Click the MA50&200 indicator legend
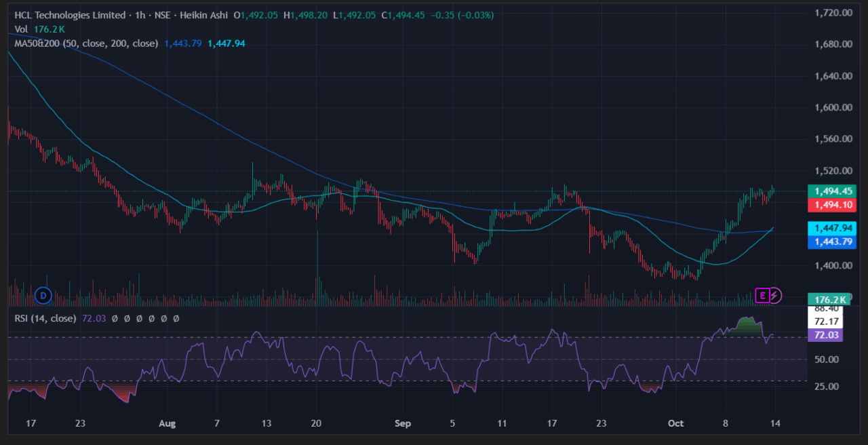Screen dimensions: 868x445 point(86,43)
